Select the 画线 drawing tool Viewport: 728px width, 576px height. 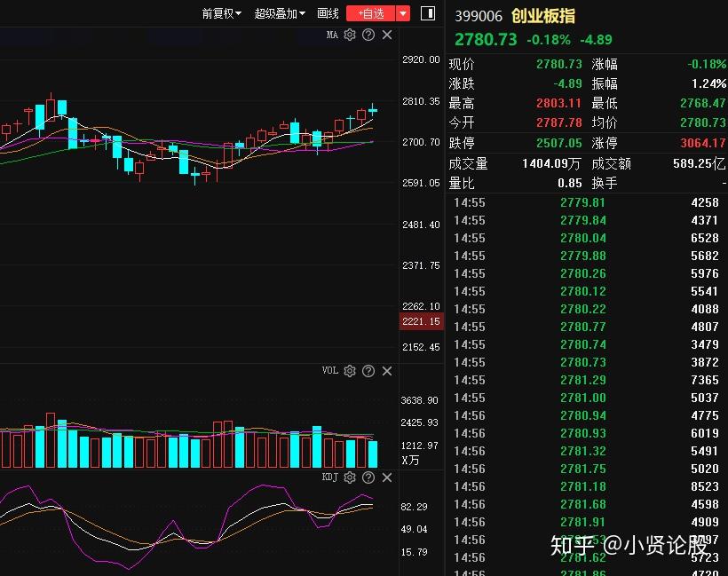pos(327,13)
